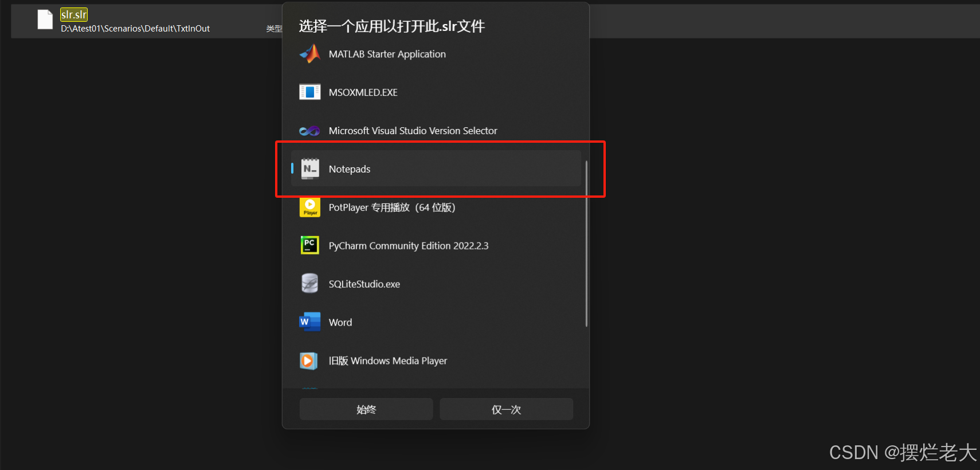Image resolution: width=980 pixels, height=470 pixels.
Task: Click the PotPlayer app icon
Action: tap(310, 207)
